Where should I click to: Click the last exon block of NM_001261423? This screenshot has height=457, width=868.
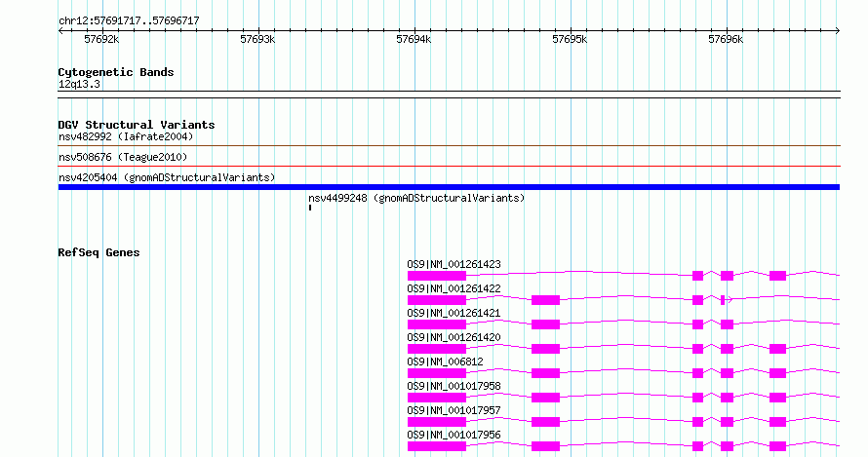coord(777,276)
